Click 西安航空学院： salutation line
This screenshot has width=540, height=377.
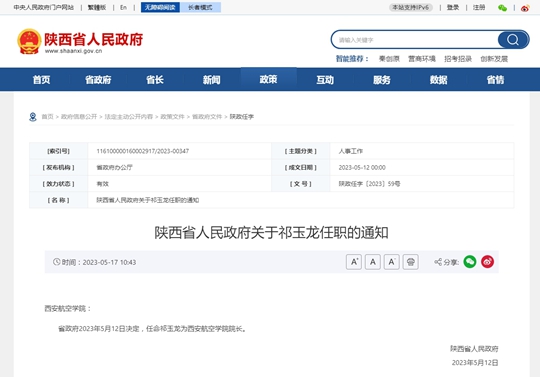tap(68, 308)
